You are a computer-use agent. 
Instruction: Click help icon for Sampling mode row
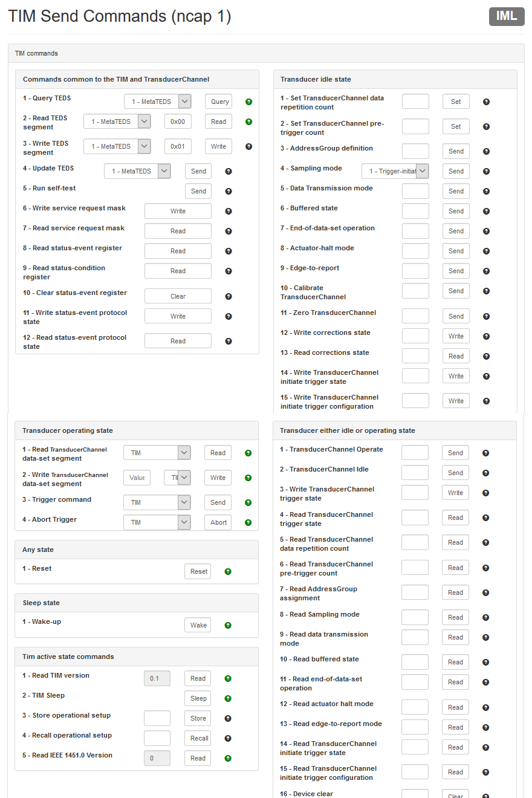pyautogui.click(x=486, y=171)
